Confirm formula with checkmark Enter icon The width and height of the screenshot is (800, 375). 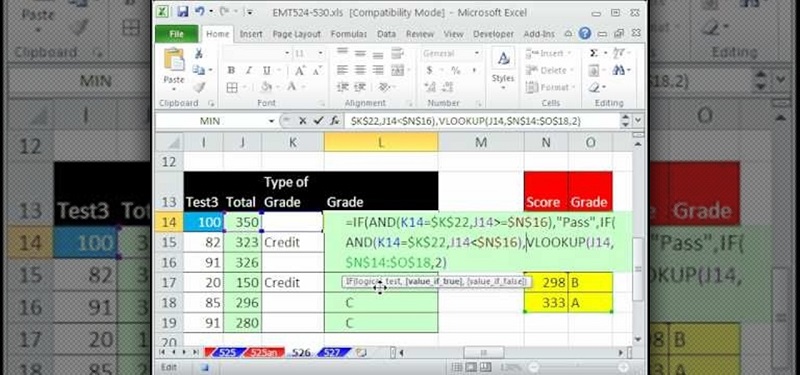(319, 121)
